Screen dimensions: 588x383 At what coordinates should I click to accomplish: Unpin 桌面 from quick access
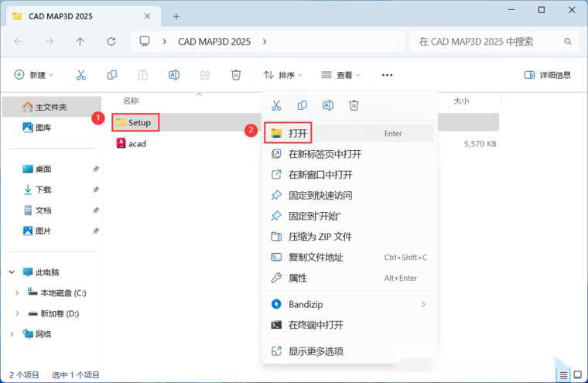coord(96,169)
